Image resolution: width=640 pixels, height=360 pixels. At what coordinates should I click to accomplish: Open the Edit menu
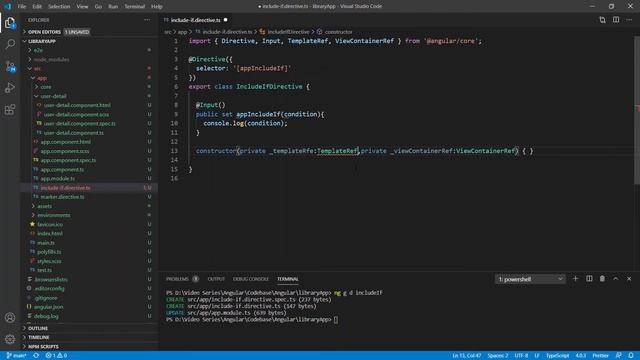click(37, 7)
